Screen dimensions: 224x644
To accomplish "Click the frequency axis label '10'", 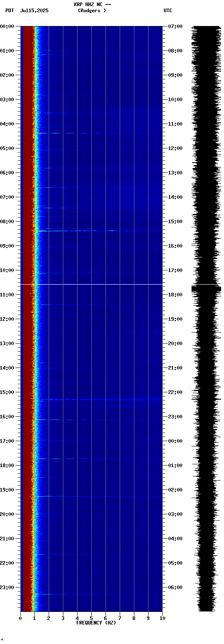I will click(x=162, y=618).
